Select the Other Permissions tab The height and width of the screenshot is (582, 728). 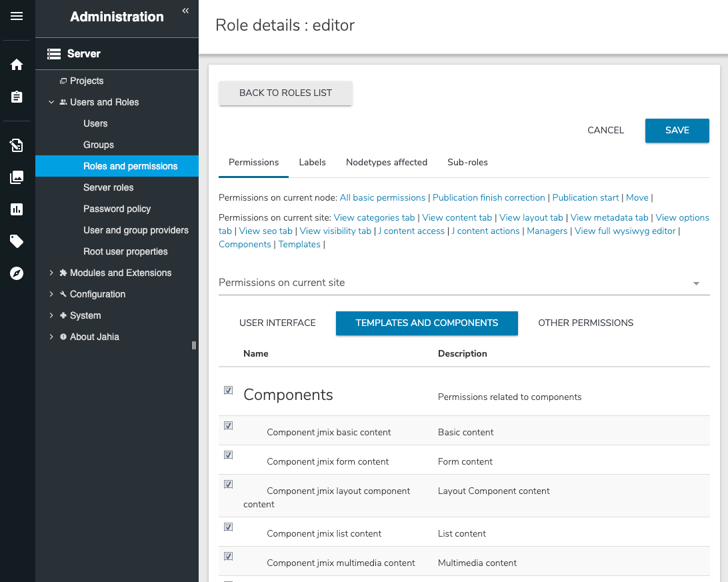click(585, 323)
